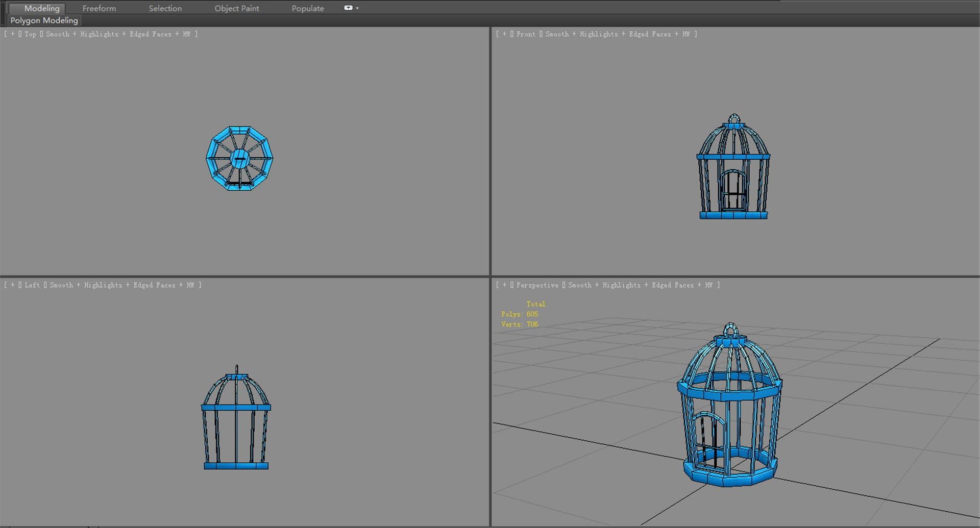The height and width of the screenshot is (528, 980).
Task: Click the Left viewport point-of-view label
Action: point(32,285)
